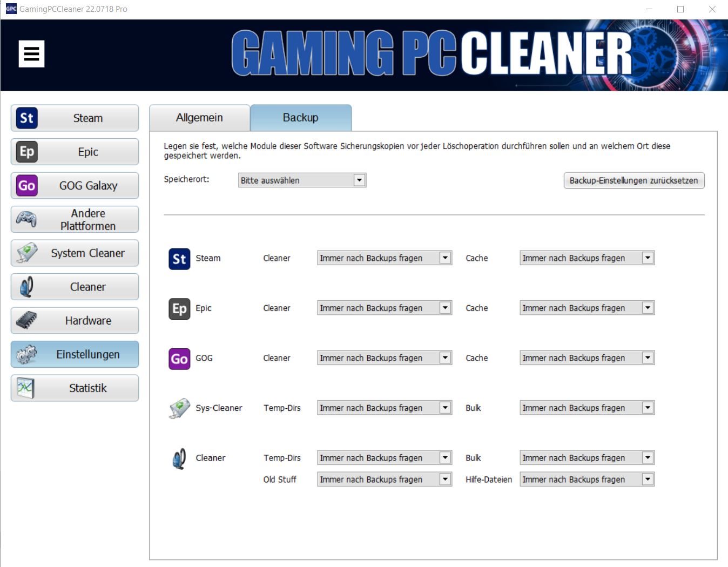This screenshot has width=728, height=567.
Task: Expand the Hilfe-Dateien backup dropdown
Action: [x=587, y=480]
